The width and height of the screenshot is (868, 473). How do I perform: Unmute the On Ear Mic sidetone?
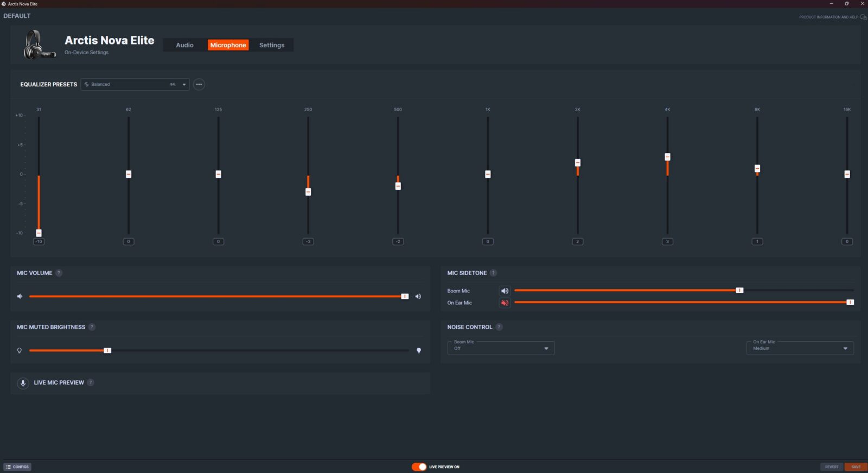click(x=505, y=303)
